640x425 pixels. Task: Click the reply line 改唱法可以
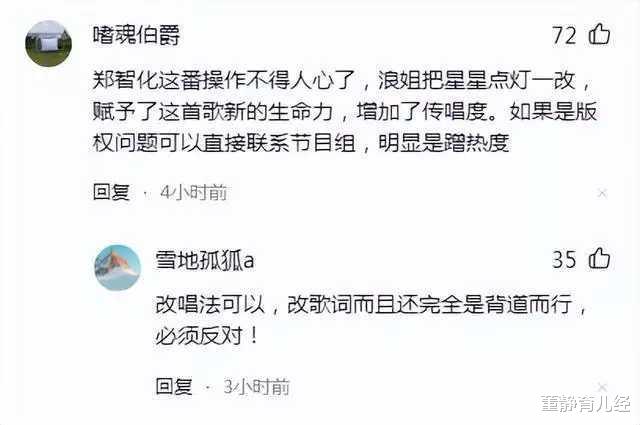(x=371, y=305)
